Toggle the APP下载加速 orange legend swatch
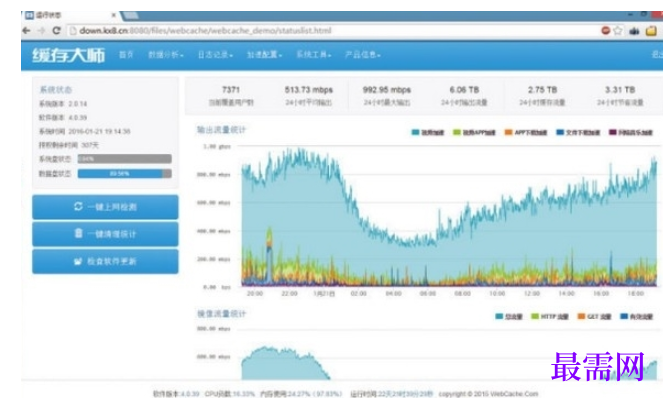The height and width of the screenshot is (398, 663). point(508,132)
